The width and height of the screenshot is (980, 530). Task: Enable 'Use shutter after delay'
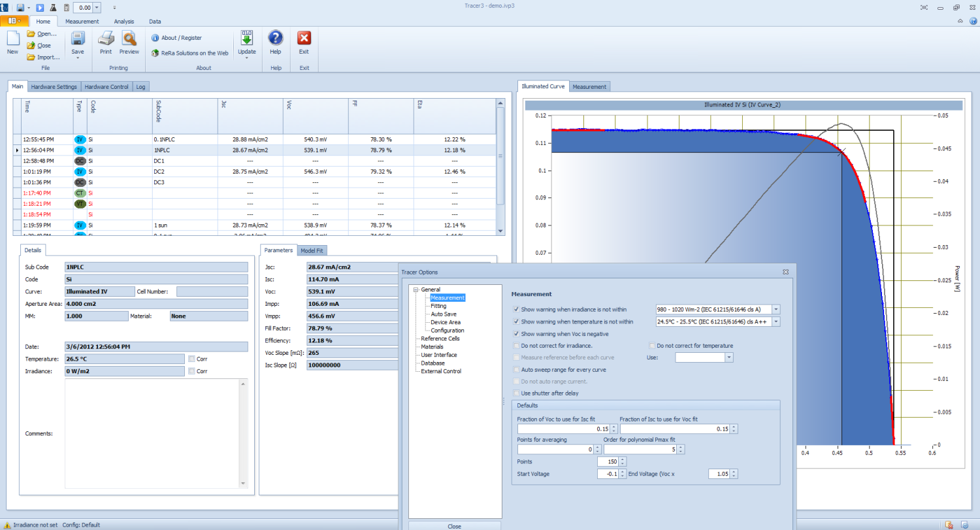click(517, 392)
